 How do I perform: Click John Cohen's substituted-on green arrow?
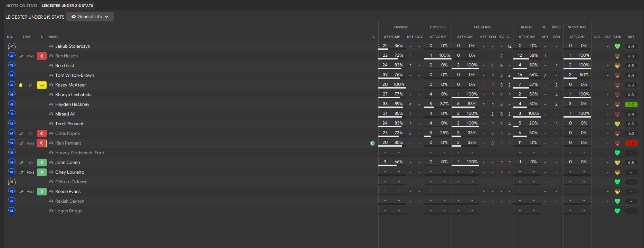pos(42,163)
